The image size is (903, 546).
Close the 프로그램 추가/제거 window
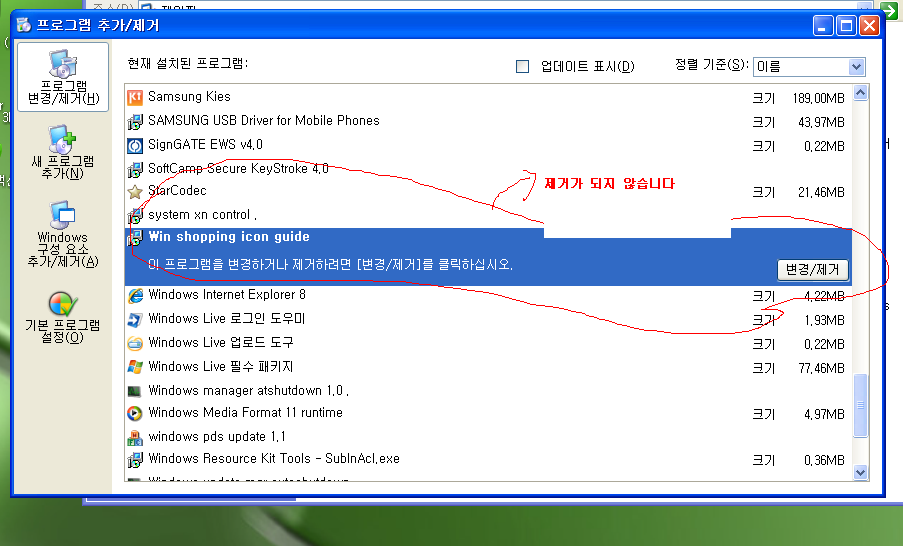click(x=869, y=26)
